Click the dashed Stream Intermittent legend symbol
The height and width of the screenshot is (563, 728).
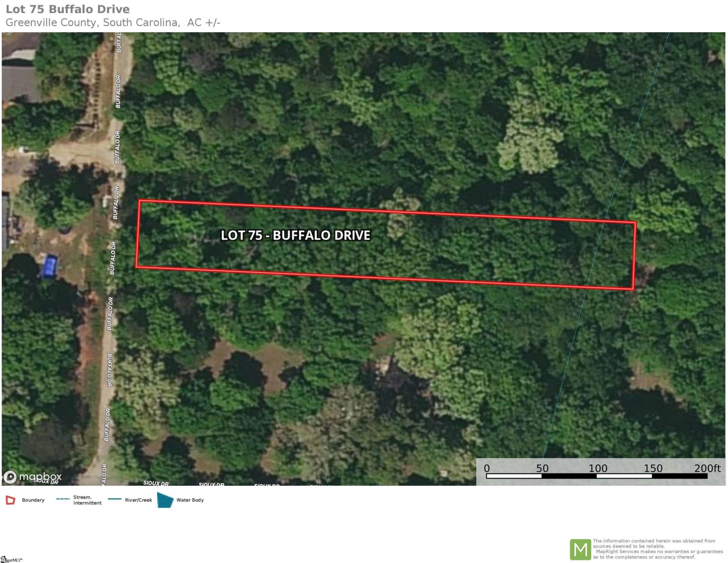click(63, 499)
